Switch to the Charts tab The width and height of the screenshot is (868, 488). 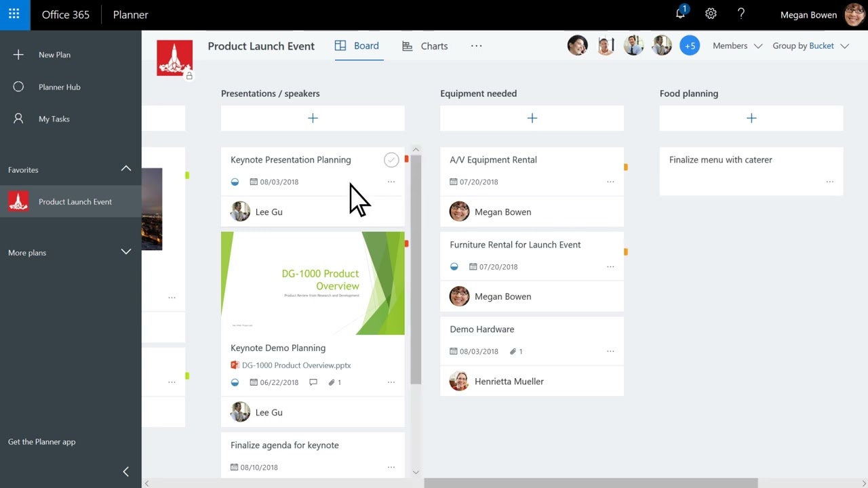click(x=425, y=46)
